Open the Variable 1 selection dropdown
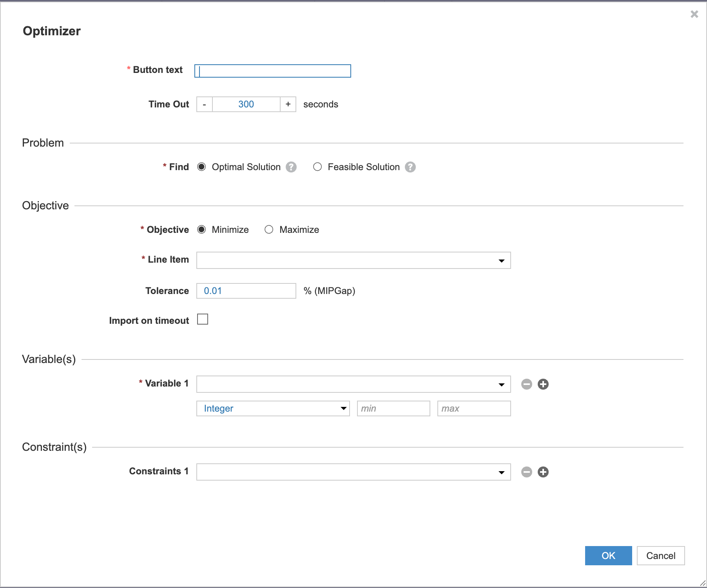The height and width of the screenshot is (588, 707). coord(502,384)
